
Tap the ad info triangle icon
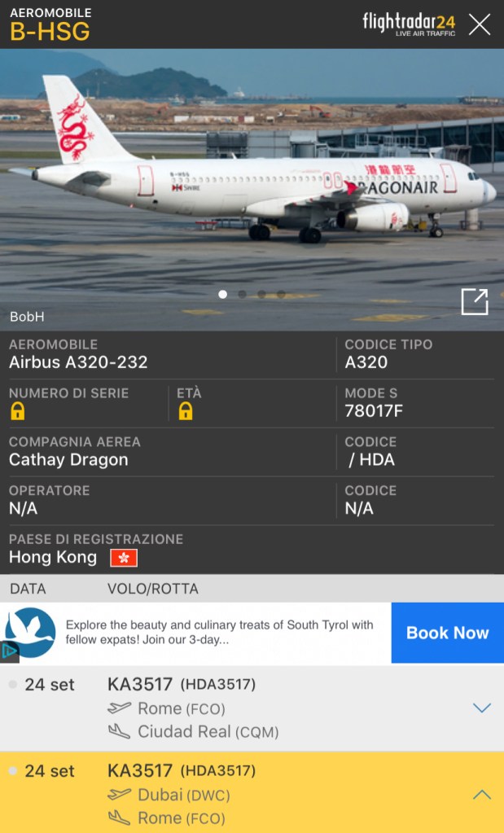(x=9, y=651)
